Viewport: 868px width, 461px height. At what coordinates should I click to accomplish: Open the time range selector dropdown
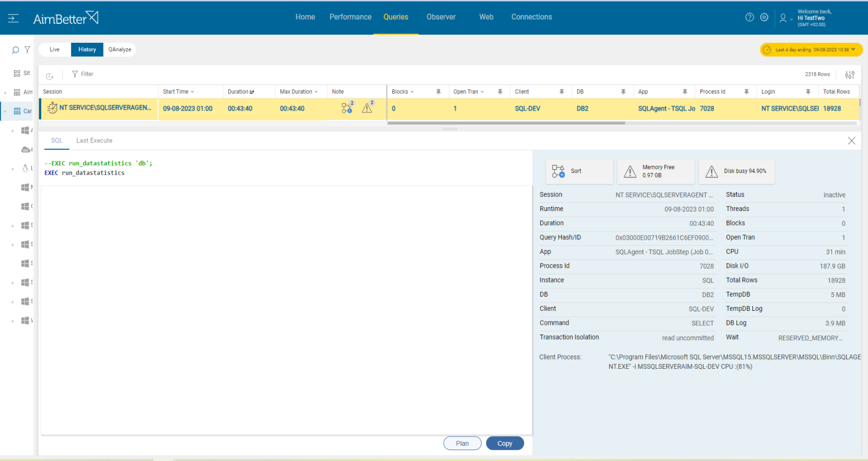coord(811,50)
